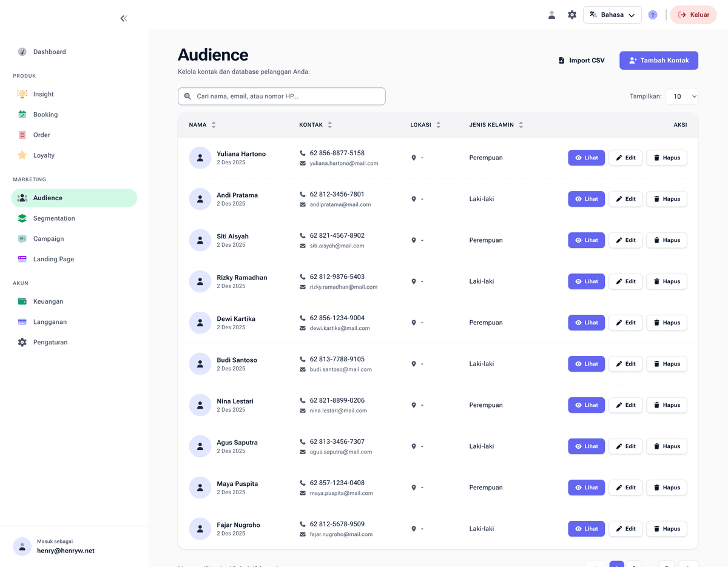The width and height of the screenshot is (728, 567).
Task: Open Pengaturan via the gear icon
Action: 22,342
